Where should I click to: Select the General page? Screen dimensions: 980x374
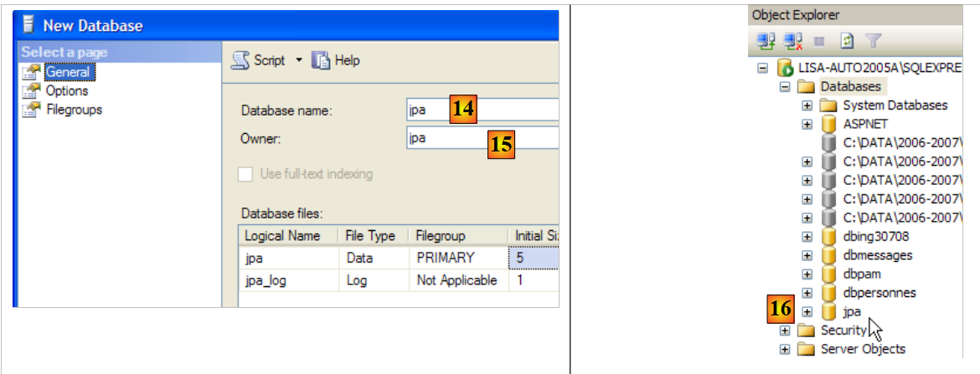click(67, 73)
